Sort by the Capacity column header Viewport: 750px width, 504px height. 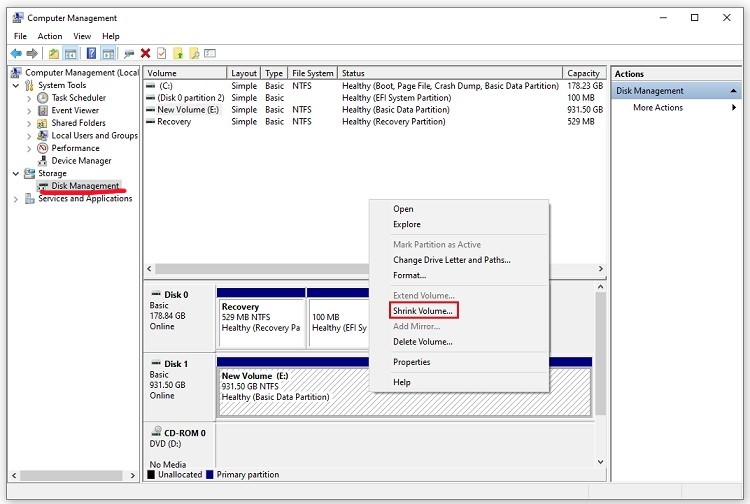(x=584, y=73)
